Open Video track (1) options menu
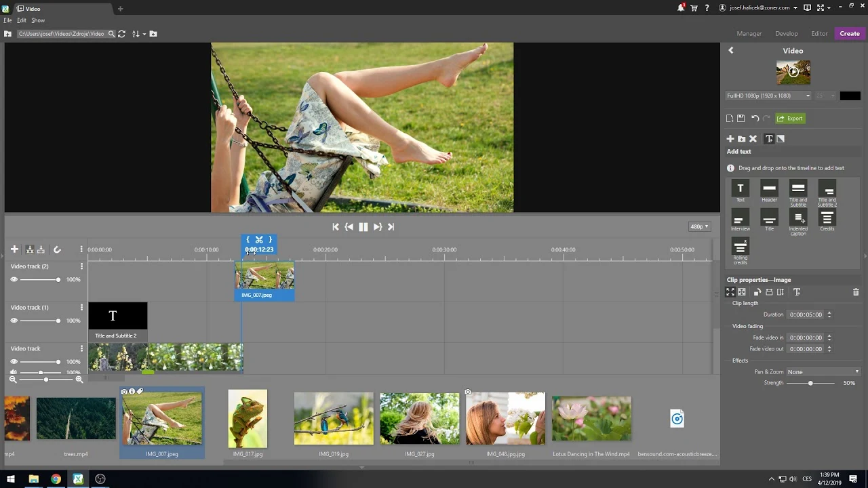Screen dimensions: 868x488 point(81,308)
